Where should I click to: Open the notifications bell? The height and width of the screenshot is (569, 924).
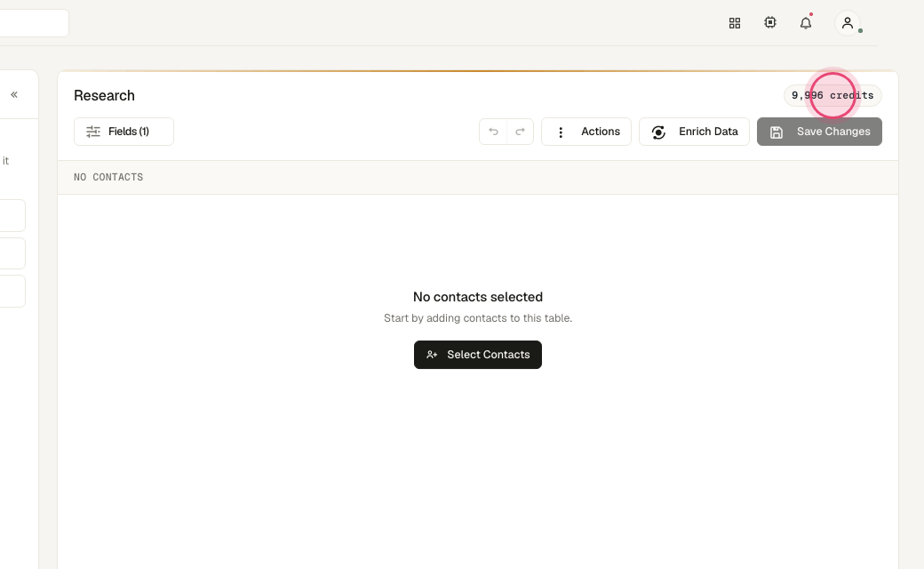pyautogui.click(x=806, y=23)
